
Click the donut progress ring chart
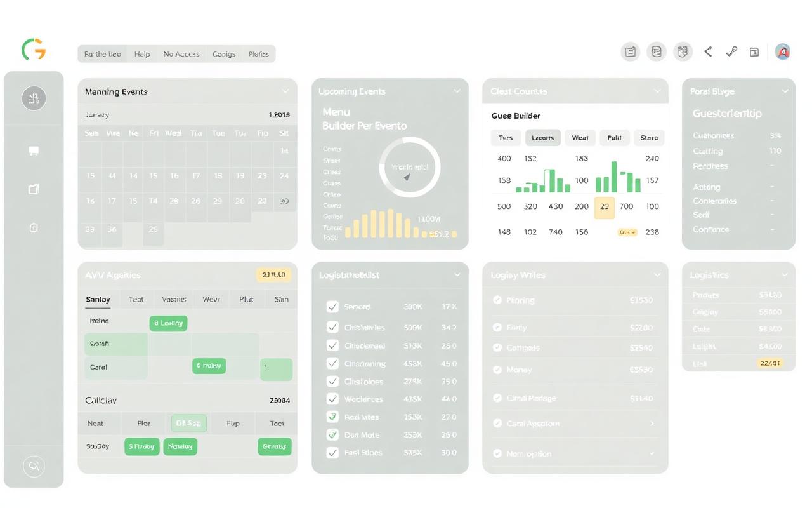(x=409, y=168)
